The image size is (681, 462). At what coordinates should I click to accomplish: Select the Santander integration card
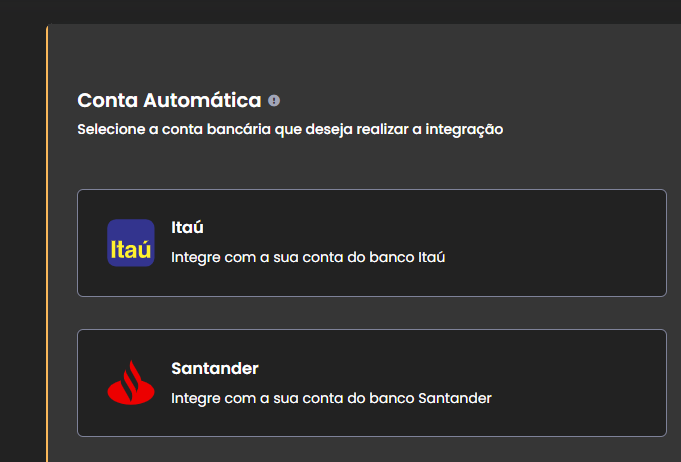[371, 383]
